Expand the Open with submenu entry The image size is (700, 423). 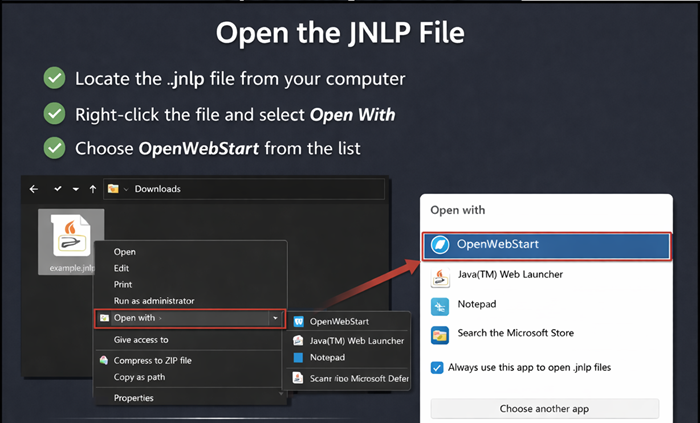pos(190,318)
